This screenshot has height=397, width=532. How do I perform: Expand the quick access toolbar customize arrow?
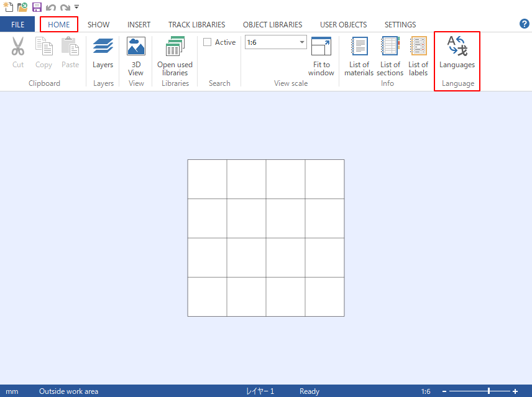click(76, 7)
